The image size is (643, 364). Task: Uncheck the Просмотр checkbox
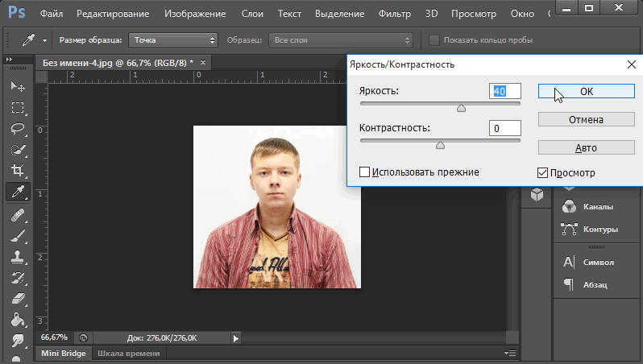(542, 172)
